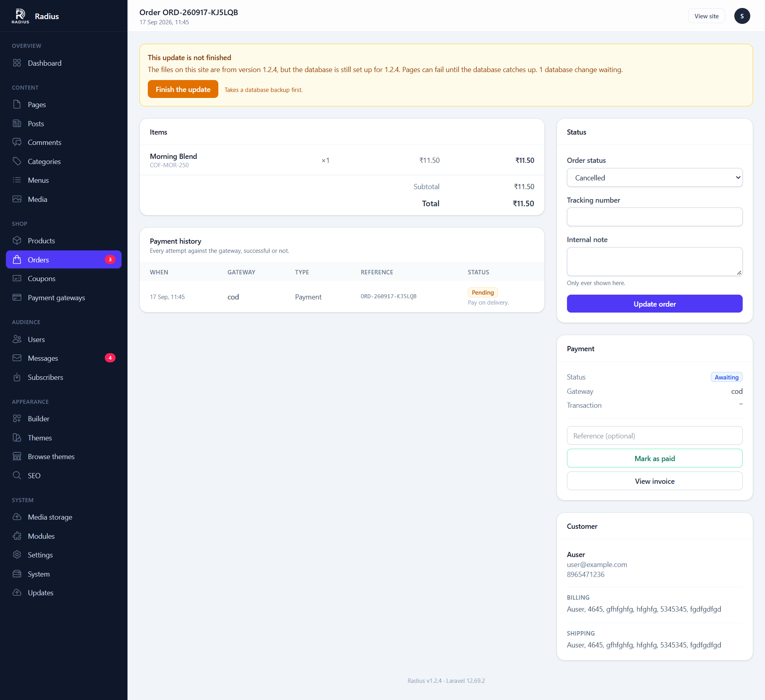This screenshot has width=765, height=700.
Task: Click the System server icon
Action: click(17, 574)
